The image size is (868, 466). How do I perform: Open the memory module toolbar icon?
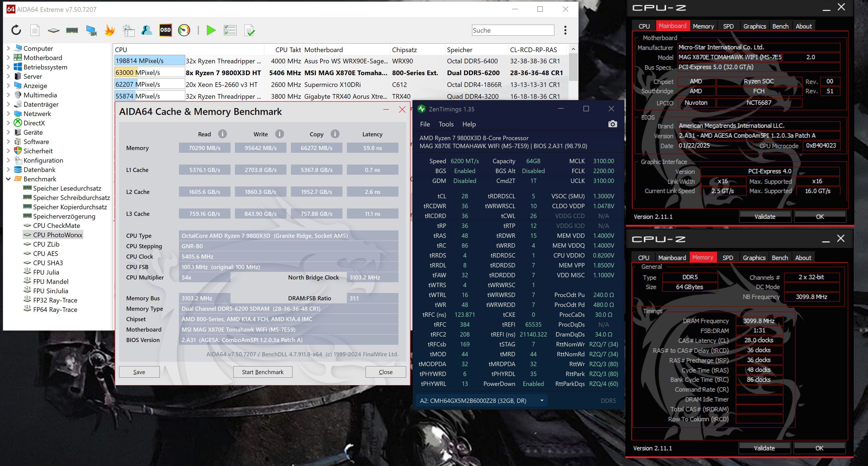pos(72,30)
